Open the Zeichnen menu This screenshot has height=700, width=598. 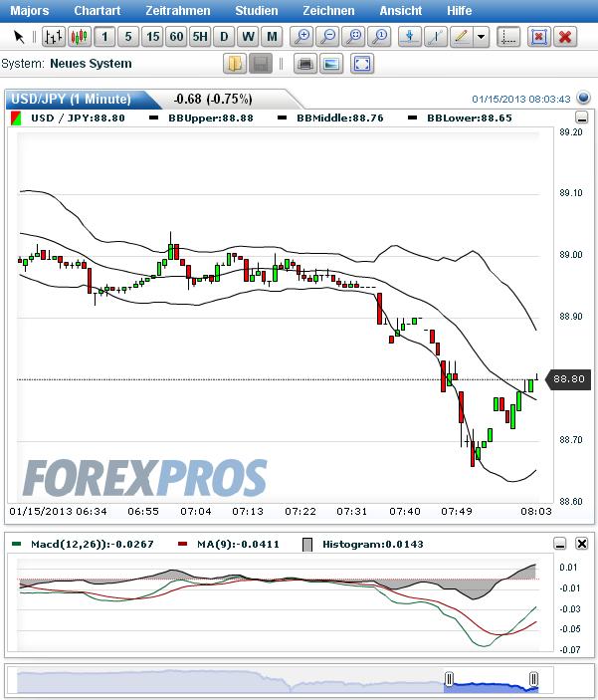328,10
